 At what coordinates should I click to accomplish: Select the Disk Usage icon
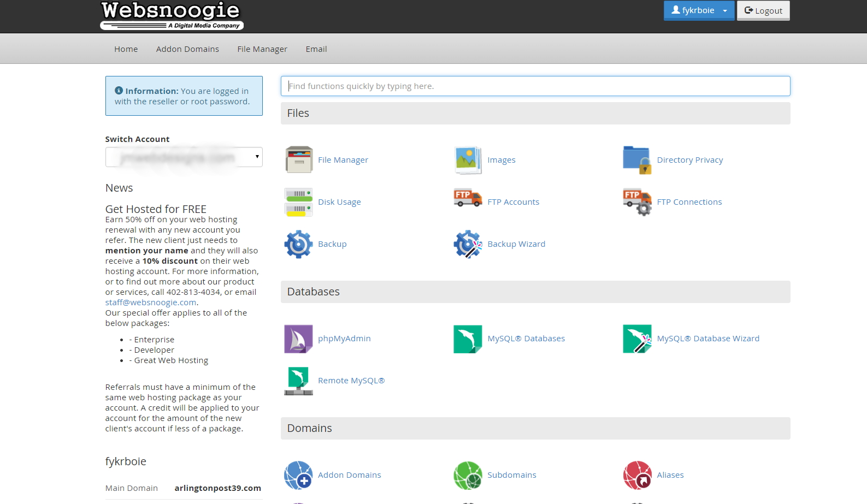pos(298,202)
